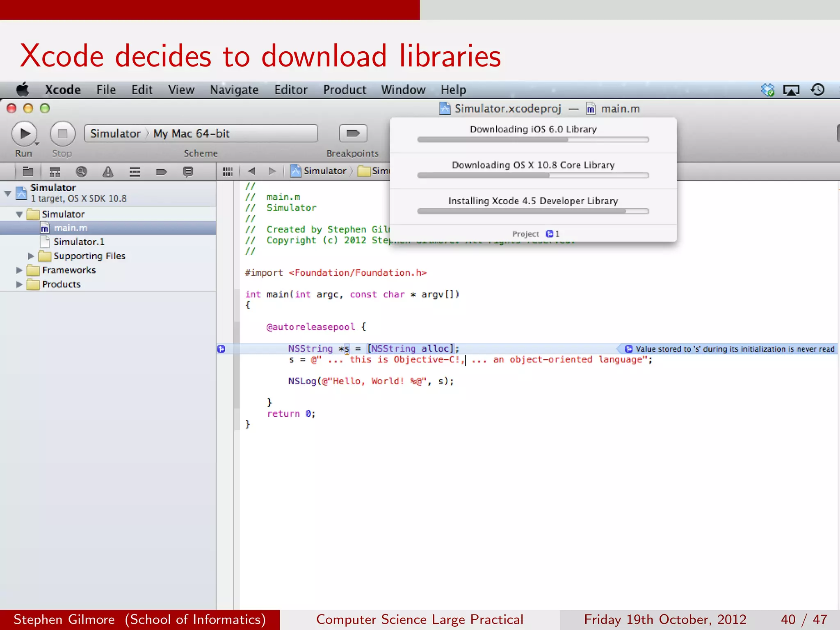
Task: Click the AirPlay display menu bar icon
Action: (x=791, y=90)
